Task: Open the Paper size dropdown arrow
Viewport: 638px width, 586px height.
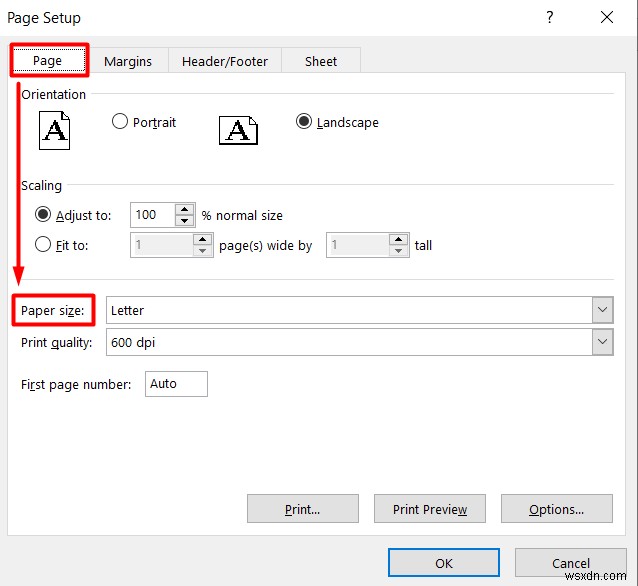Action: coord(603,310)
